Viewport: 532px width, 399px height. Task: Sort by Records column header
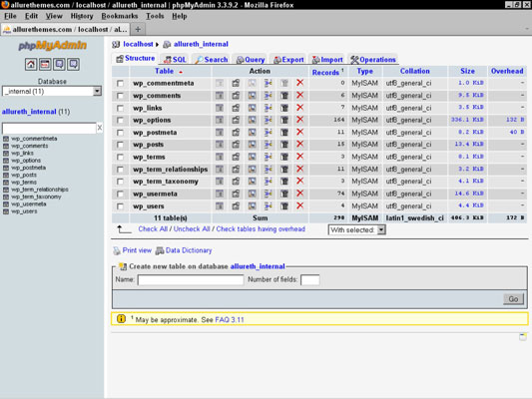325,72
